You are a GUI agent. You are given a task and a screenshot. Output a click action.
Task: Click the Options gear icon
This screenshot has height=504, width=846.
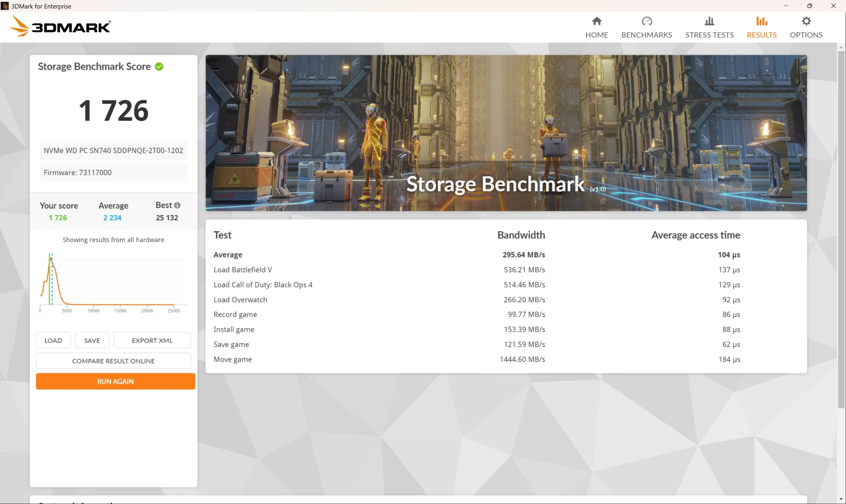click(x=806, y=21)
